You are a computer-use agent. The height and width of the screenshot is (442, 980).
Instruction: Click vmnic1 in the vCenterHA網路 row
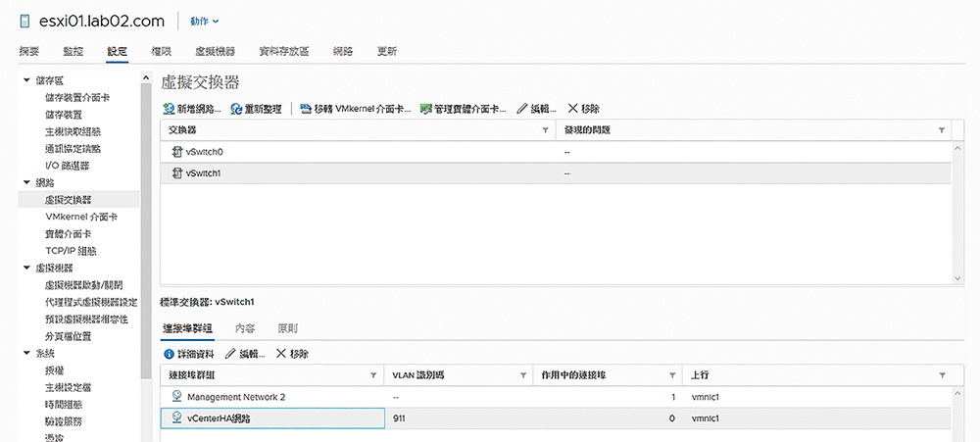tap(705, 418)
